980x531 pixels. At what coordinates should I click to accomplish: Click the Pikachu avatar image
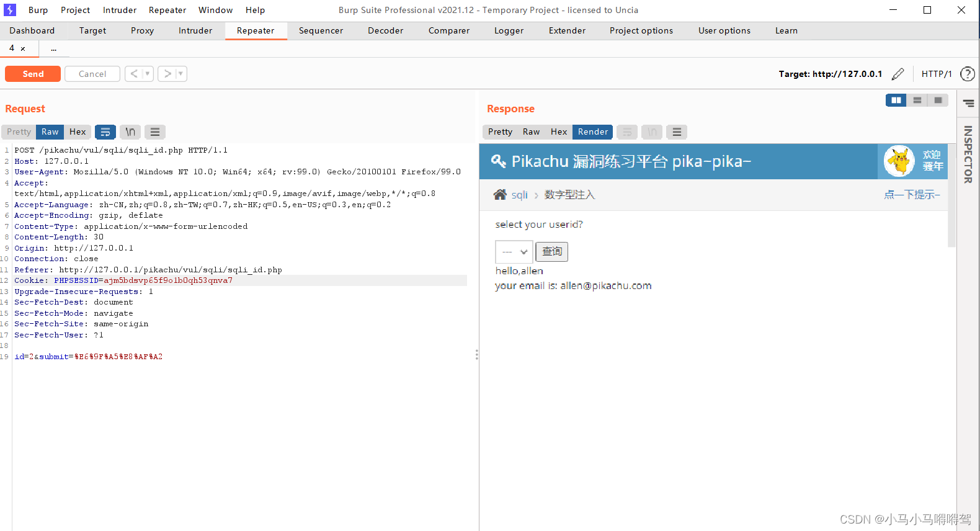(x=899, y=161)
